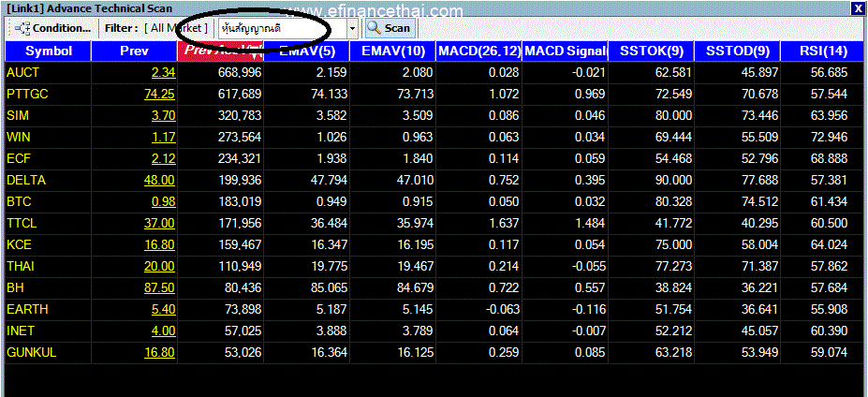Click the SSTOD value 36.221
Screen dimensions: 868x397
pos(759,288)
